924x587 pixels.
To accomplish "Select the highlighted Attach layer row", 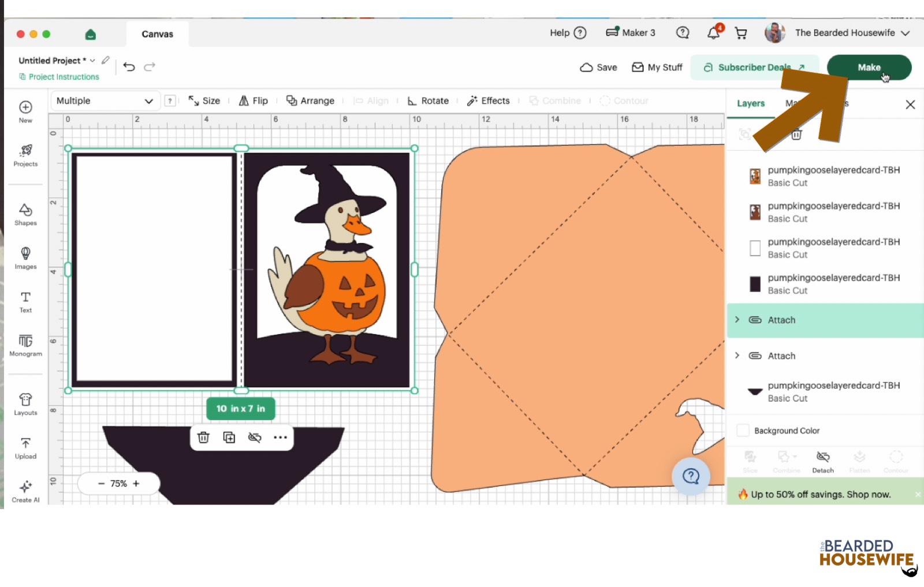I will pos(825,320).
